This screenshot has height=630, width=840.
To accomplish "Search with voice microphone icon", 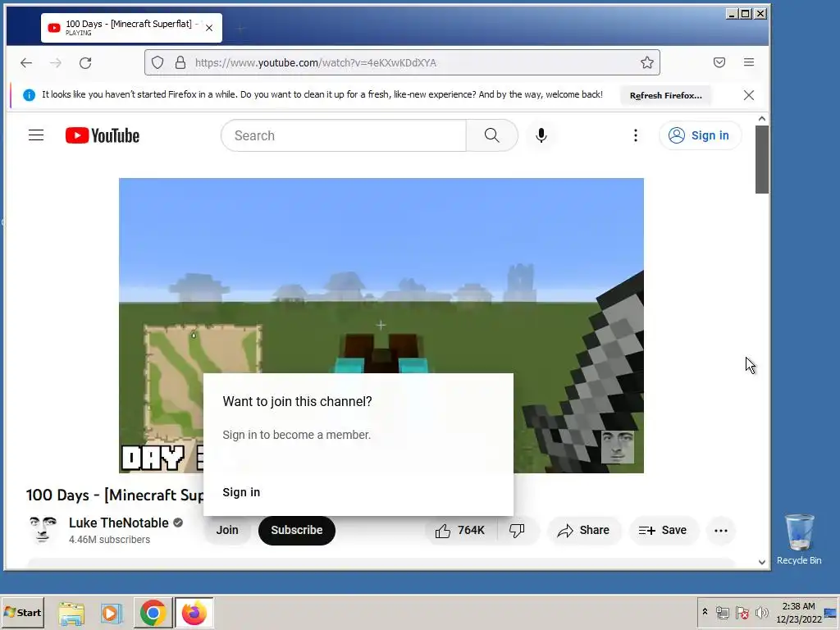I will (x=541, y=135).
